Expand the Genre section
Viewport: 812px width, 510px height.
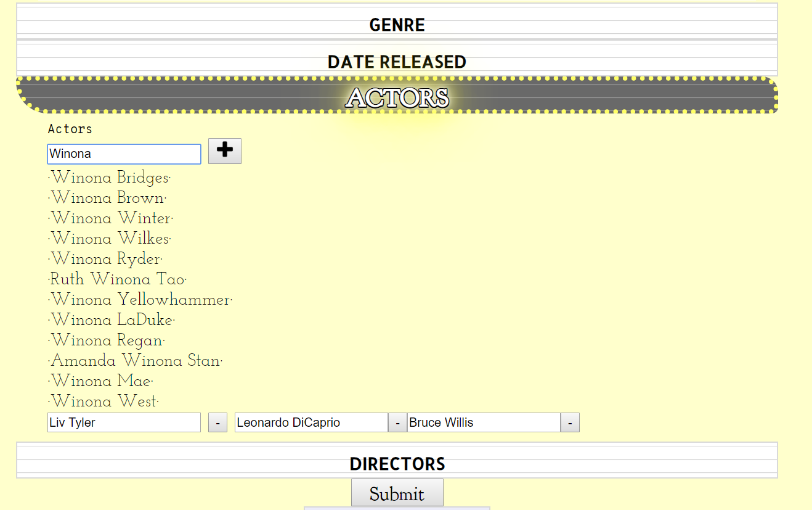click(397, 25)
